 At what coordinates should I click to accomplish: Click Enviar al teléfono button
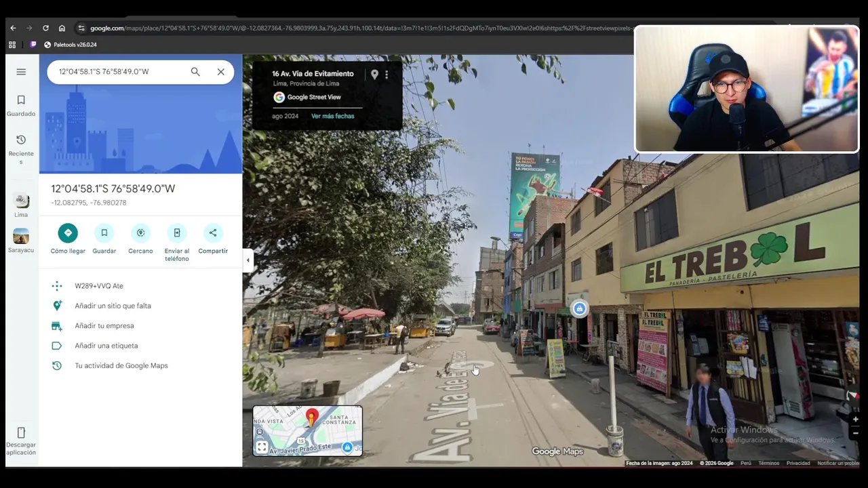[x=176, y=243]
